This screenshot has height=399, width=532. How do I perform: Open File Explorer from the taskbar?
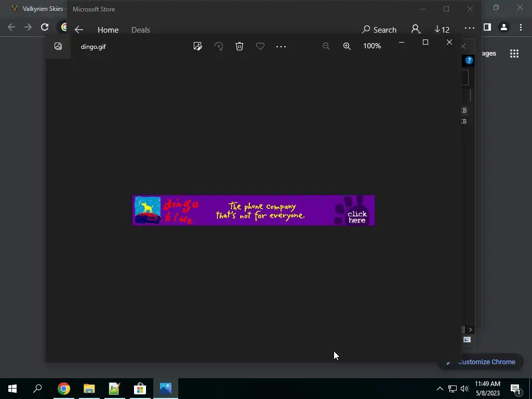[x=89, y=389]
